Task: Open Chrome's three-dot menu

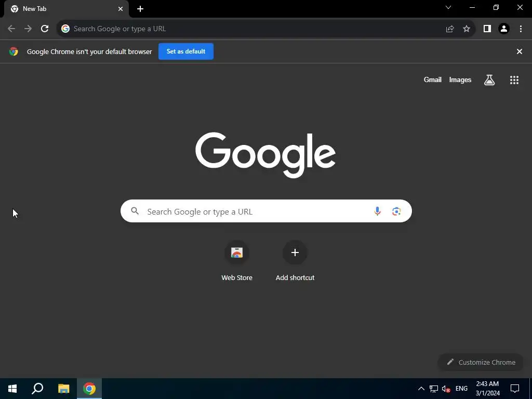Action: point(521,29)
